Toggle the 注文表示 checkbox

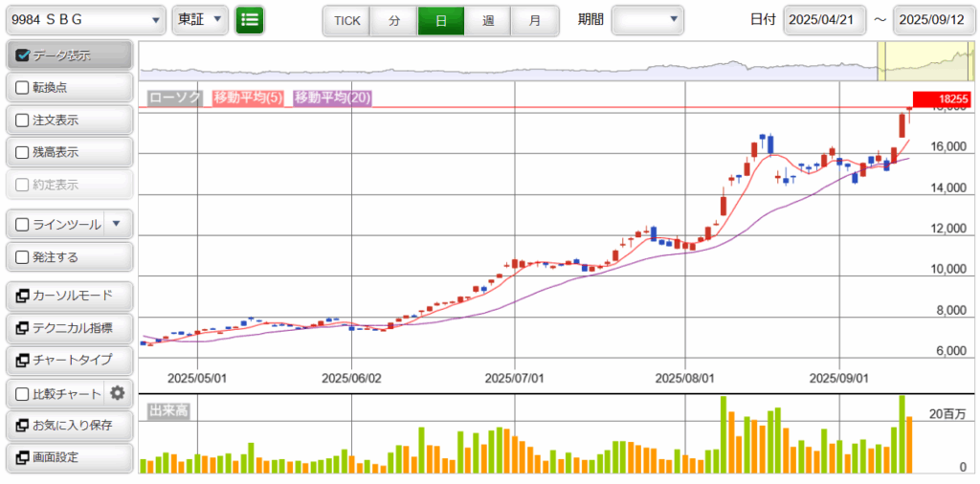24,121
